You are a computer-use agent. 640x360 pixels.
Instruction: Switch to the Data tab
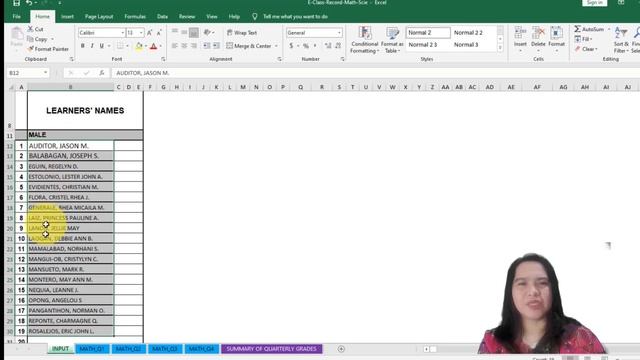pos(162,17)
